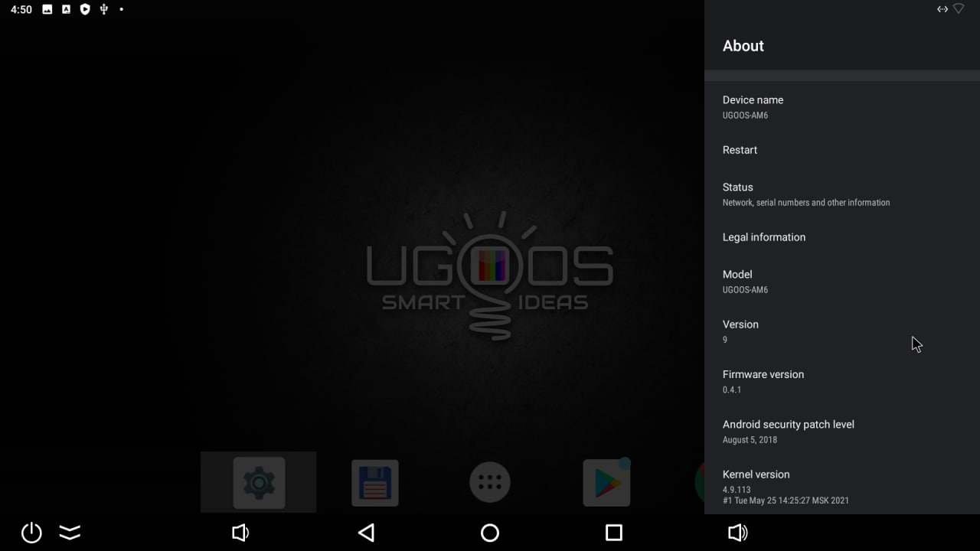Viewport: 980px width, 551px height.
Task: Click the shield status bar icon
Action: 85,9
